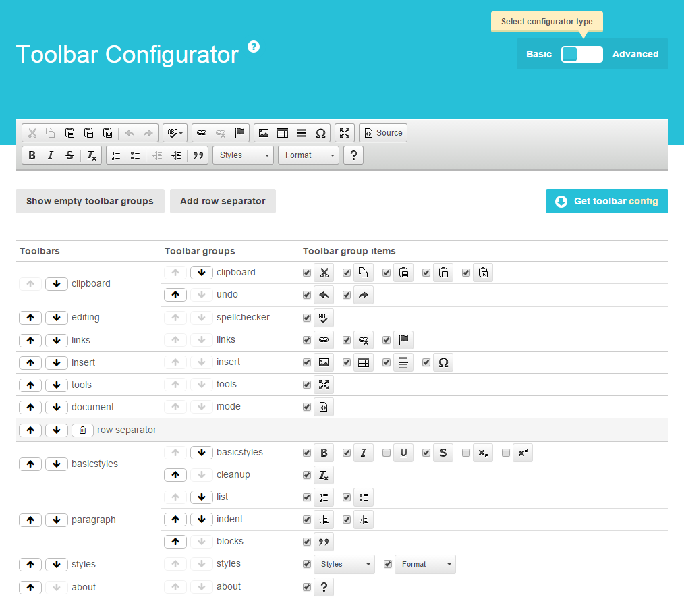Click the Show empty toolbar groups button
Screen dimensions: 684x616
coord(90,201)
